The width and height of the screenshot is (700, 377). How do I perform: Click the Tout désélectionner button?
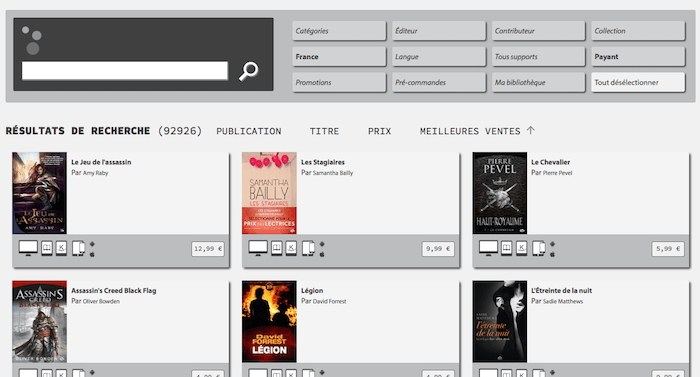pos(638,83)
